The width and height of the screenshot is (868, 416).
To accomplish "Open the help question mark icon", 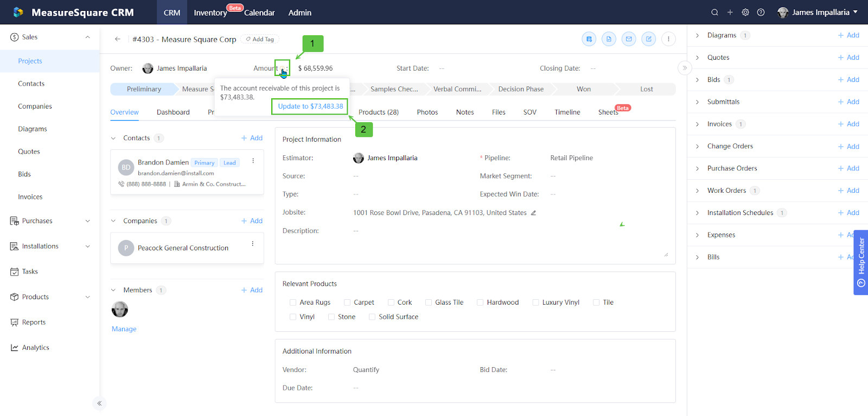I will coord(761,12).
